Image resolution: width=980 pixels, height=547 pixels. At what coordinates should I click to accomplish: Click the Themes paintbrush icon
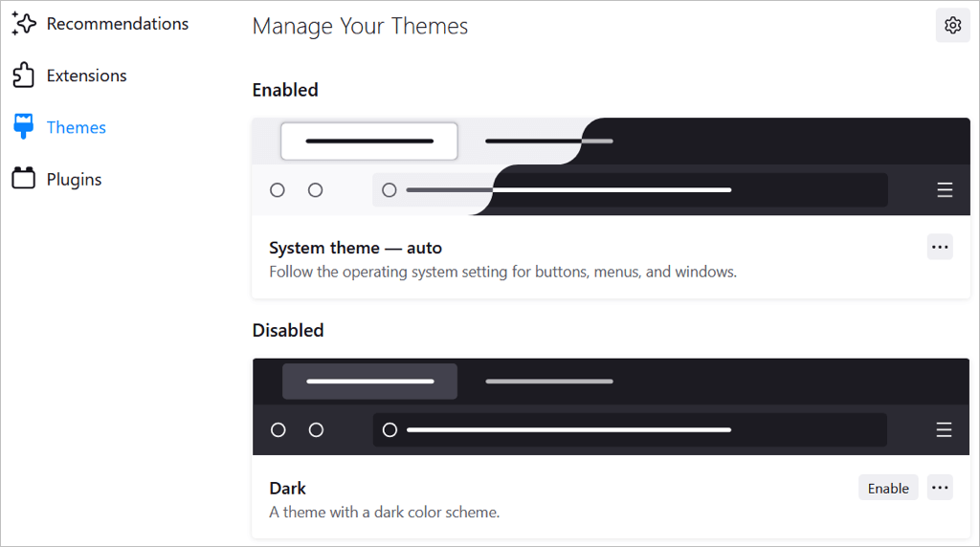coord(23,127)
